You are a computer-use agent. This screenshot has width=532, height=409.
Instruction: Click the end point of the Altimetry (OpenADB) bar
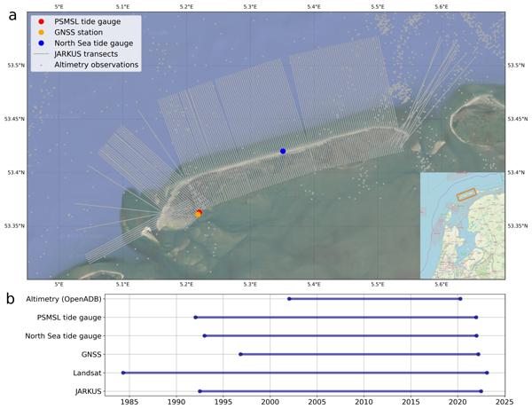(460, 299)
